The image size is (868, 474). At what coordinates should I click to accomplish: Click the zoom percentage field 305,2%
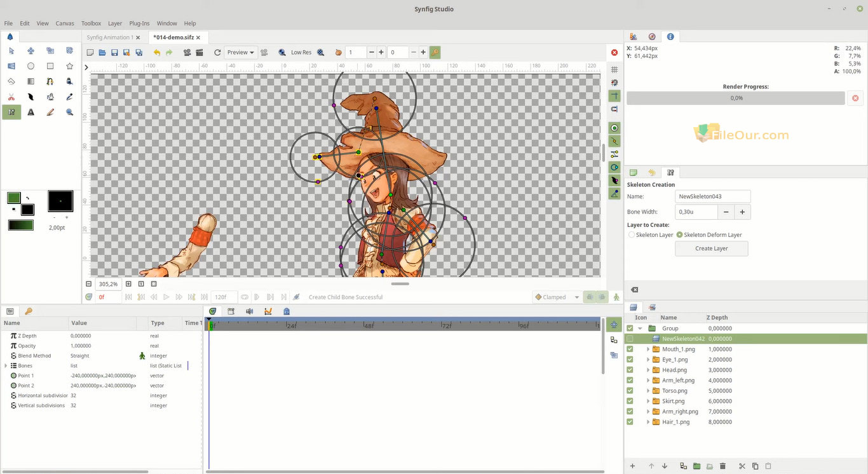[109, 284]
